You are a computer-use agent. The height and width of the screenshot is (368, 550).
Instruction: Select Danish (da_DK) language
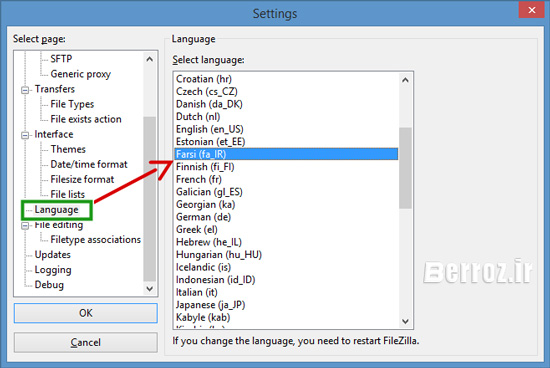click(286, 104)
